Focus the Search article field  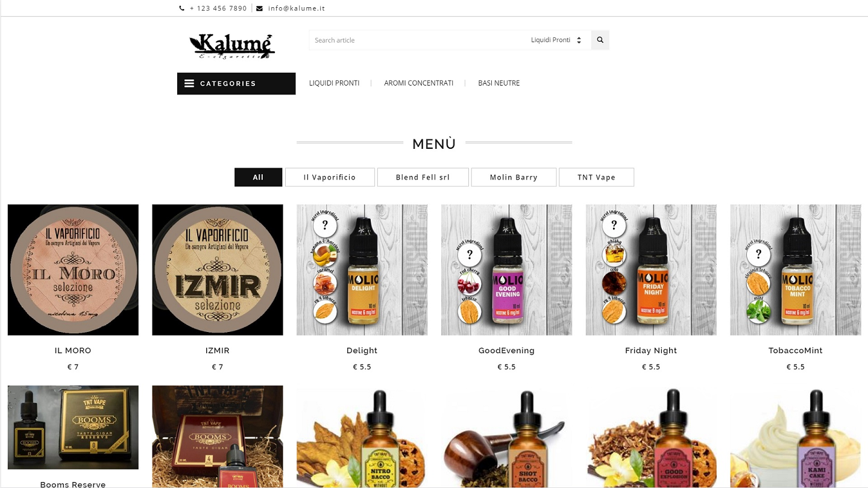pos(418,40)
